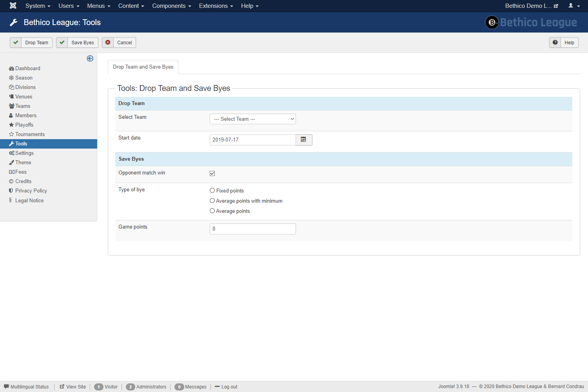Screen dimensions: 588x392
Task: Collapse sidebar with the arrow icon
Action: click(x=90, y=58)
